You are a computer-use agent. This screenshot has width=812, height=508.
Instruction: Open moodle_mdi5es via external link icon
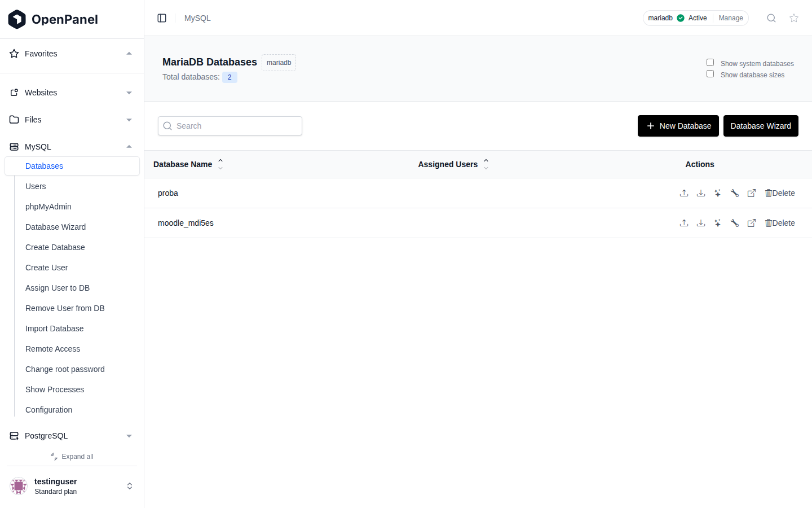(x=752, y=223)
